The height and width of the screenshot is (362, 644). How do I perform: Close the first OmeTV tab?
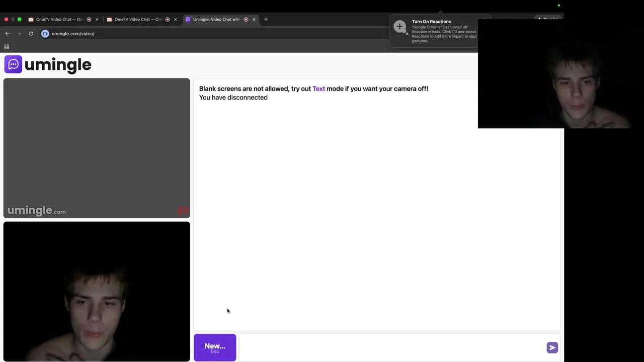click(x=97, y=20)
